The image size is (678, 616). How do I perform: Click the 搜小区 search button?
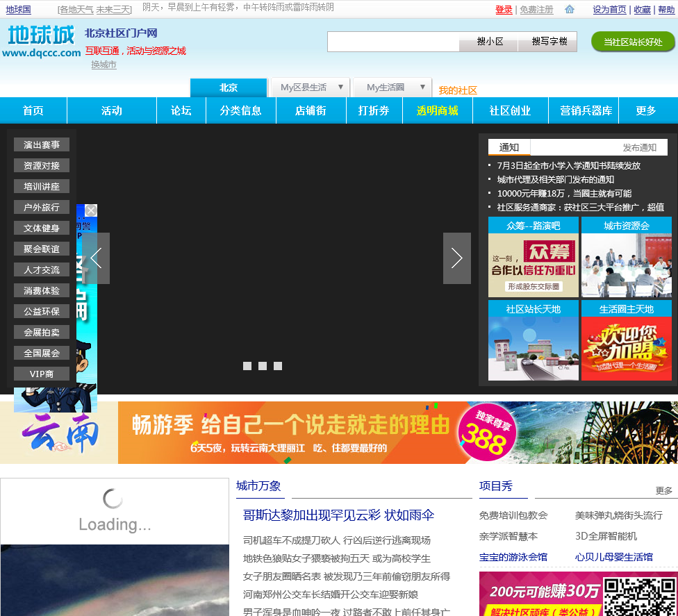(x=490, y=42)
